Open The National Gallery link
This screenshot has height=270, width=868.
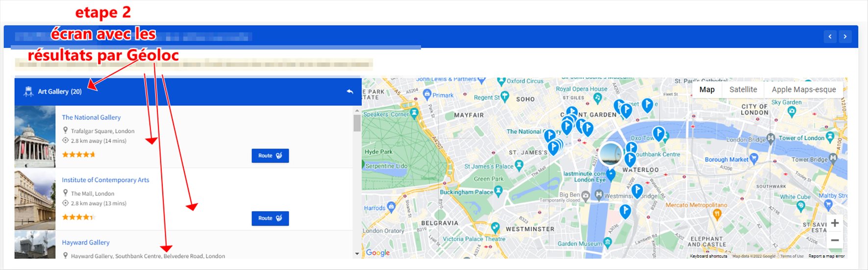(x=91, y=118)
